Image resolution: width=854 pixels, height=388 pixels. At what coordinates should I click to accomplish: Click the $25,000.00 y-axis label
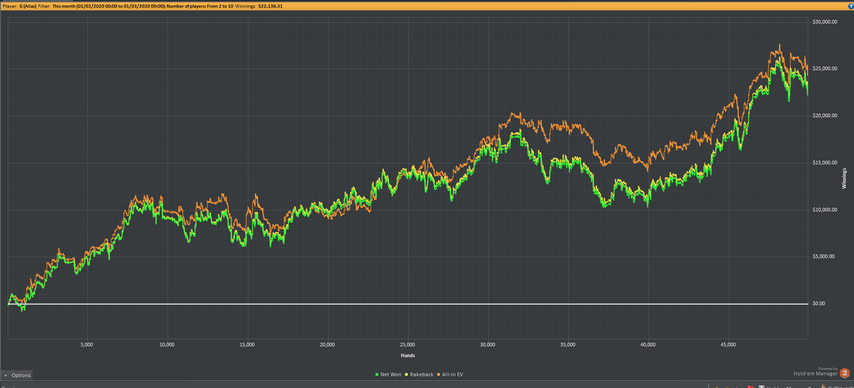tap(824, 69)
